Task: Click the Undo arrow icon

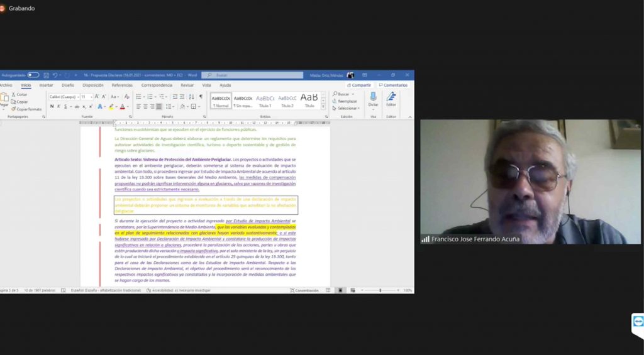Action: click(x=55, y=75)
